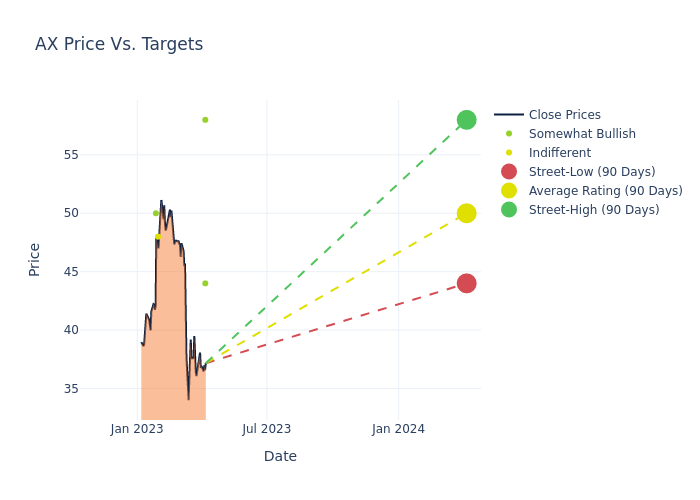This screenshot has width=700, height=500.
Task: Click the chart title AX Price Vs. Targets
Action: click(119, 44)
